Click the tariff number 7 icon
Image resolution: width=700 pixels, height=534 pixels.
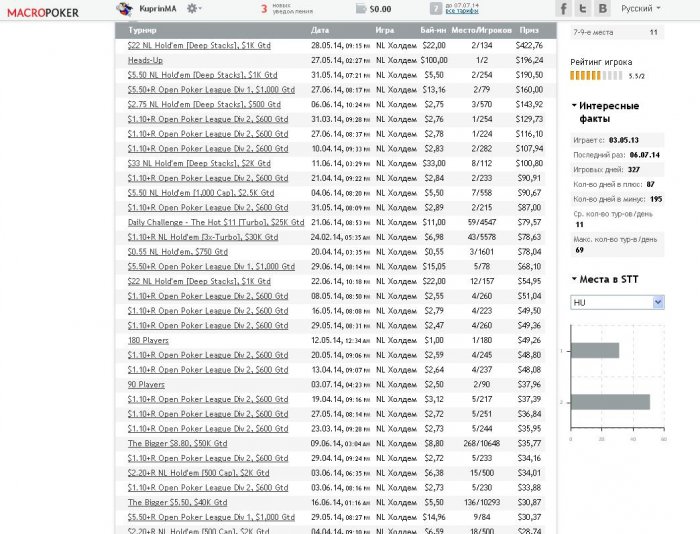tap(435, 8)
